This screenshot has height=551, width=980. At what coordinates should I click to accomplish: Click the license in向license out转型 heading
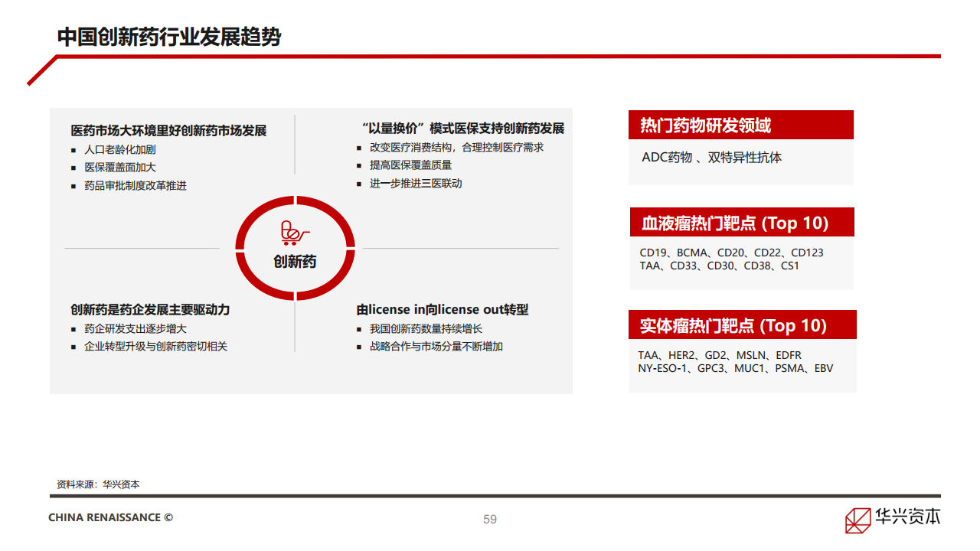tap(442, 310)
